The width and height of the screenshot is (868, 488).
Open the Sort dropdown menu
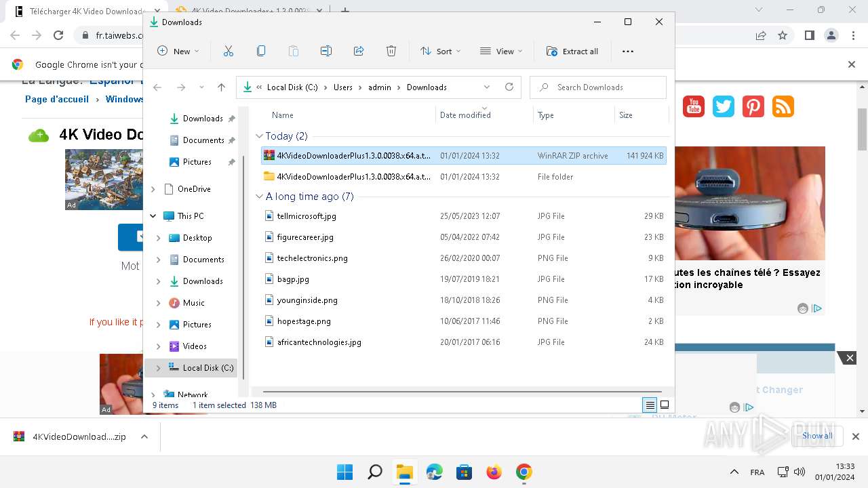point(440,51)
